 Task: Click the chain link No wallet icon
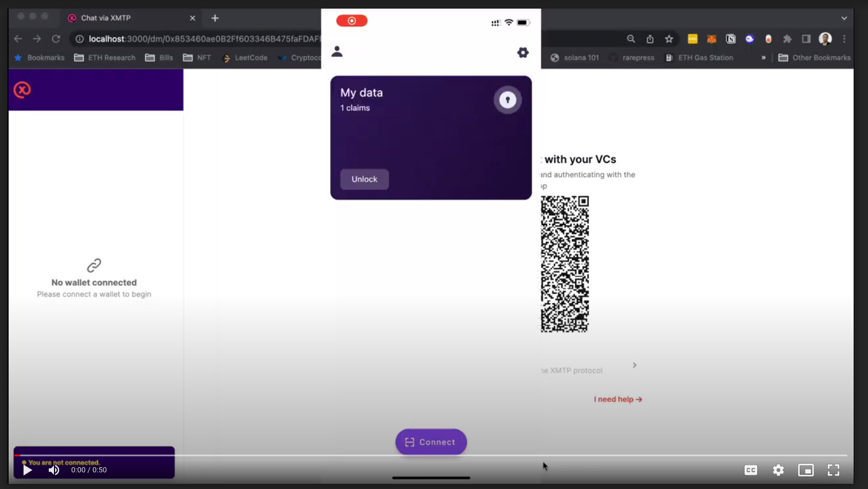(94, 265)
